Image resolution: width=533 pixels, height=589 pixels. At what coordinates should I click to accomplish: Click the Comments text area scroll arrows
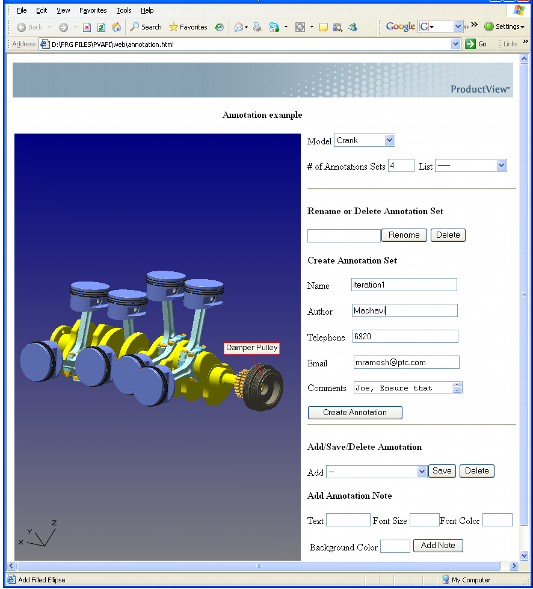(458, 388)
